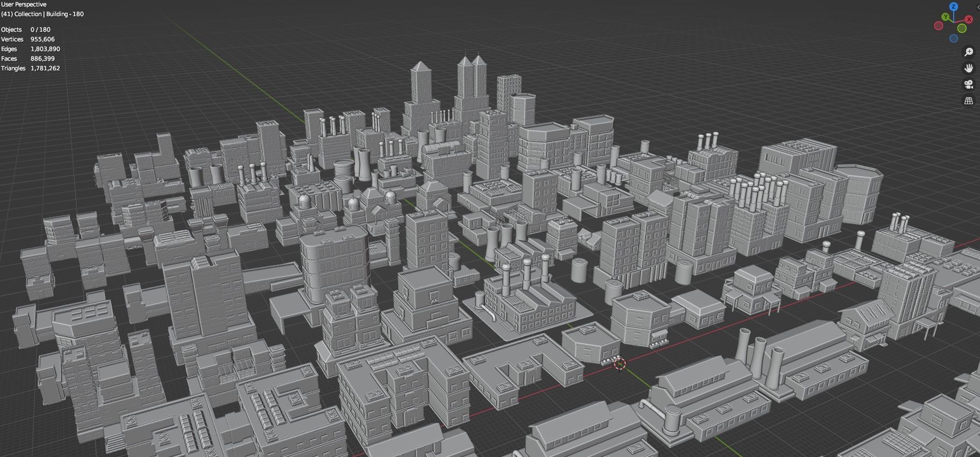Expand the sidebar with the arrow tab
Viewport: 980px width, 457px height.
978,7
